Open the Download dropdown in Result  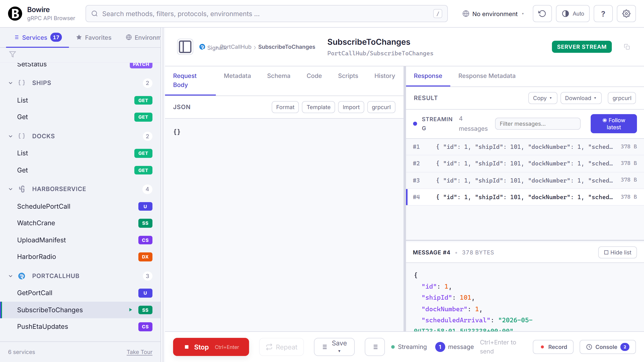(581, 98)
